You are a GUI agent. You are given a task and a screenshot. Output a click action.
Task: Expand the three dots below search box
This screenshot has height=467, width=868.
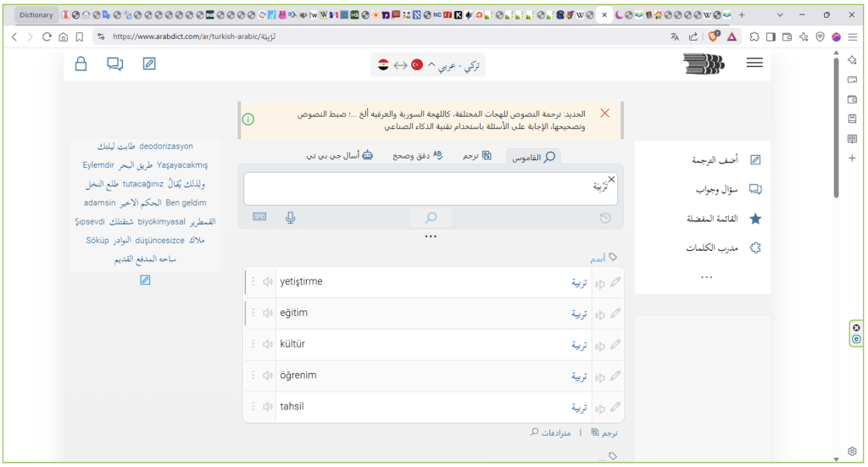coord(431,236)
